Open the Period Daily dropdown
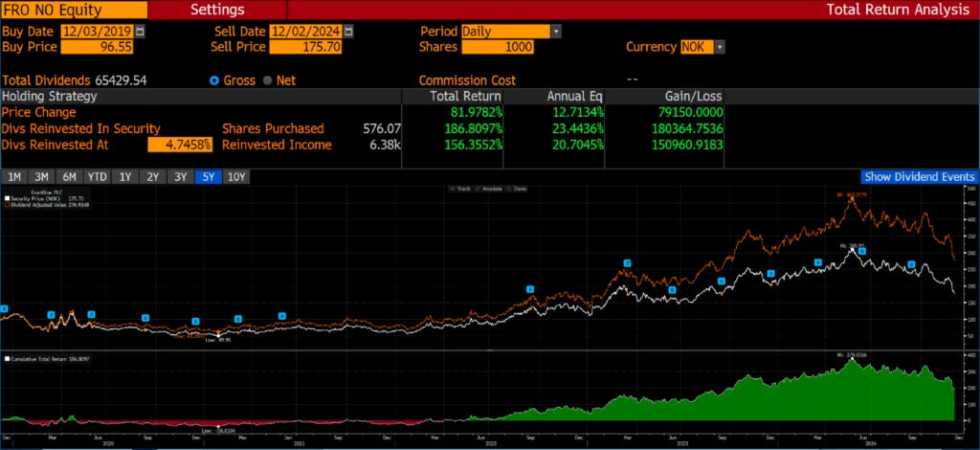This screenshot has height=450, width=980. 505,32
